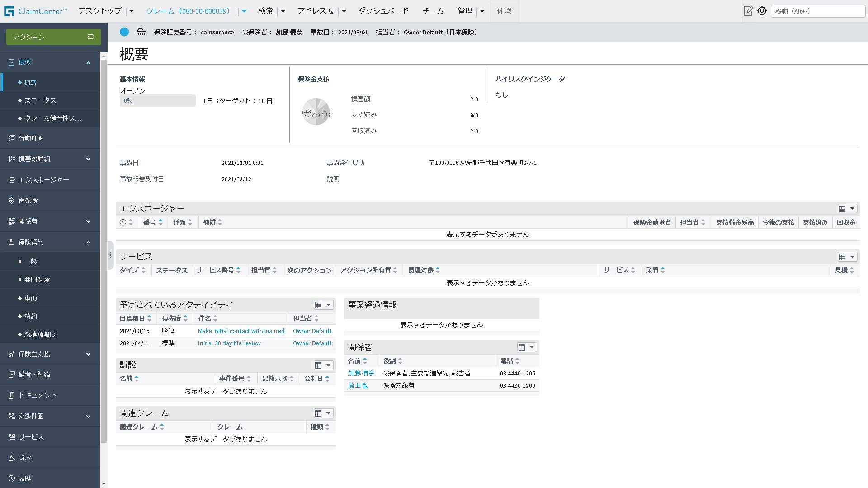Open 履歴 in the sidebar
Viewport: 868px width, 488px height.
(x=25, y=479)
